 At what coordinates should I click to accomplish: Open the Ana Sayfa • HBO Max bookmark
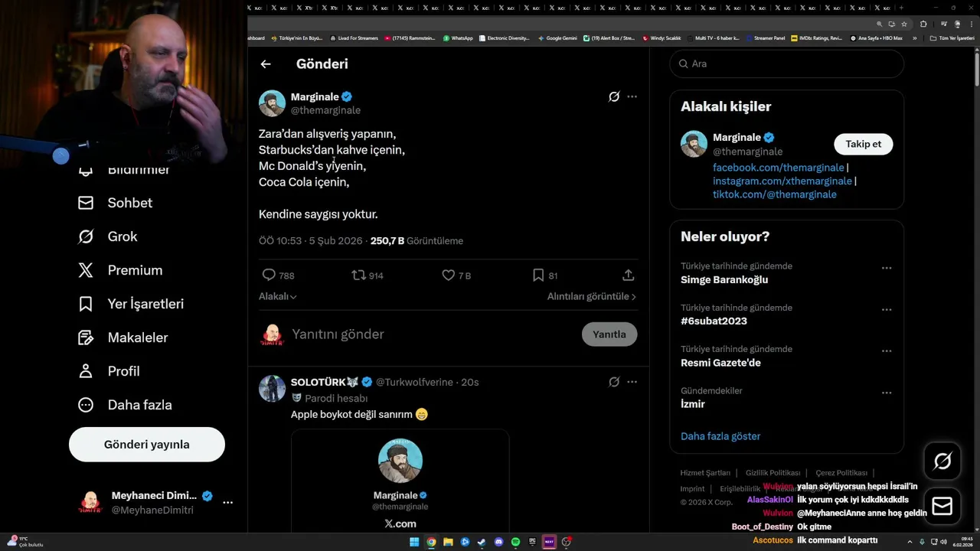coord(876,37)
